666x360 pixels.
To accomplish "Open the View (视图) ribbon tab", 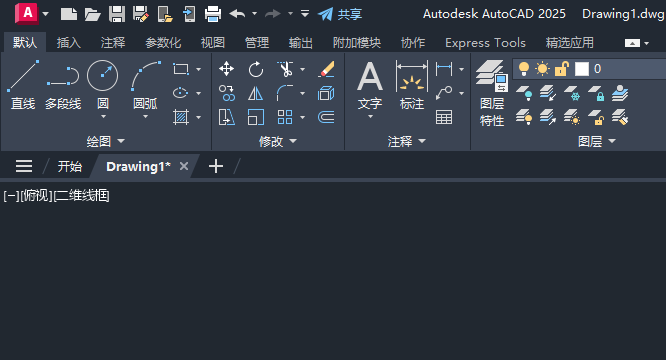I will [x=212, y=43].
